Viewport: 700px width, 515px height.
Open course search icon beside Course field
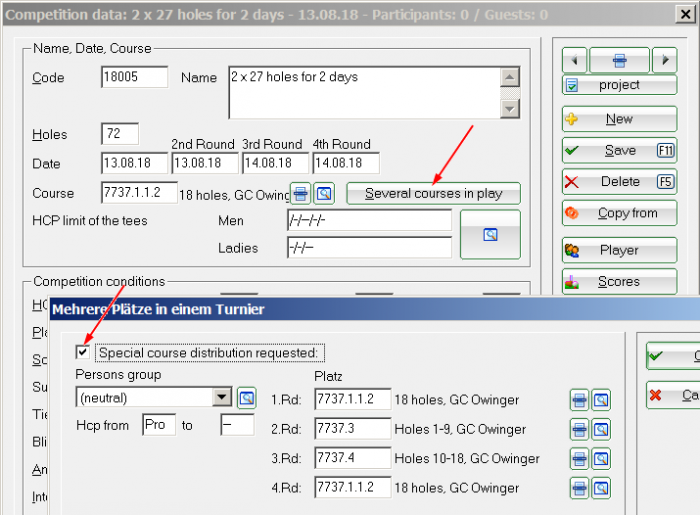[x=324, y=194]
